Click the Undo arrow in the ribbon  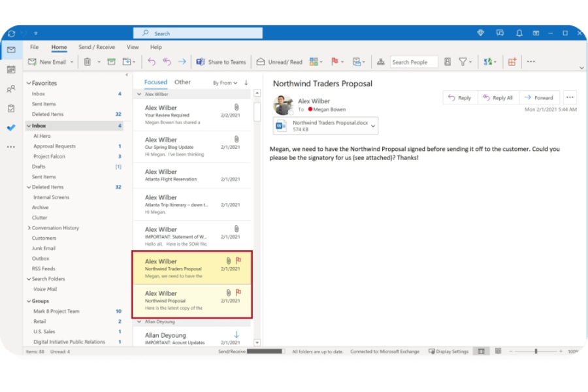[152, 61]
